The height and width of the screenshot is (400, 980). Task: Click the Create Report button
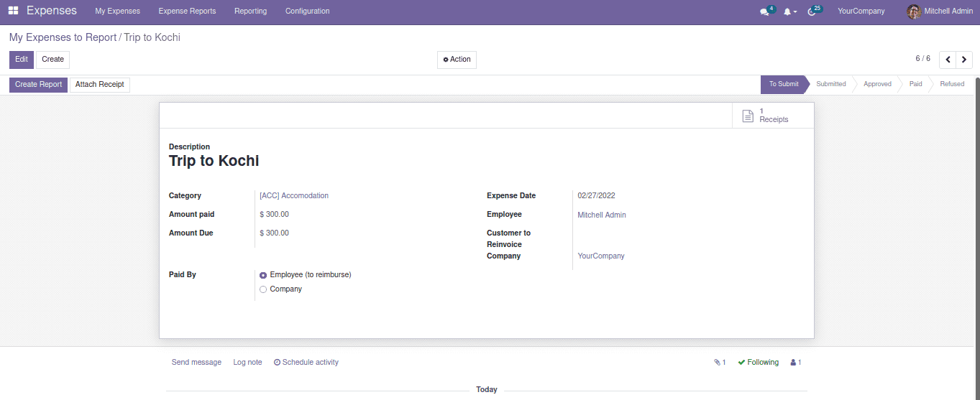38,85
